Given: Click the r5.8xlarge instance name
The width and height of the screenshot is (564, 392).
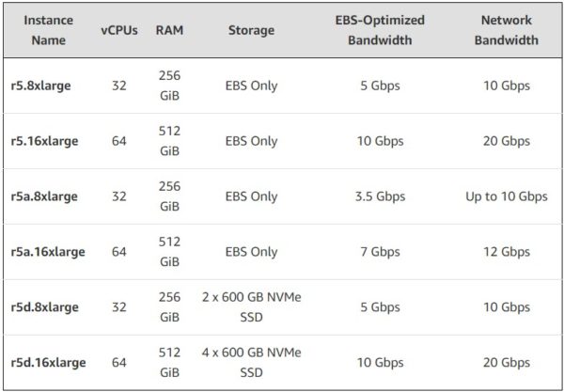Looking at the screenshot, I should [40, 86].
